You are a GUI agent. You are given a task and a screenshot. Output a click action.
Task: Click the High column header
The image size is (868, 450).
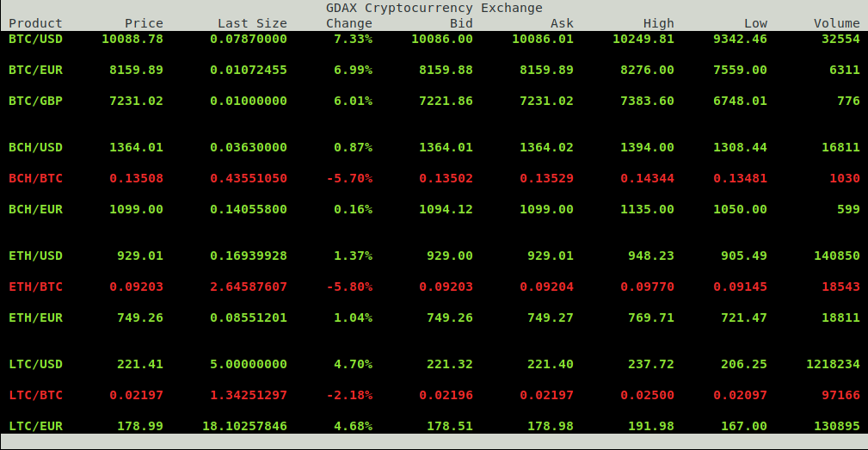tap(659, 23)
